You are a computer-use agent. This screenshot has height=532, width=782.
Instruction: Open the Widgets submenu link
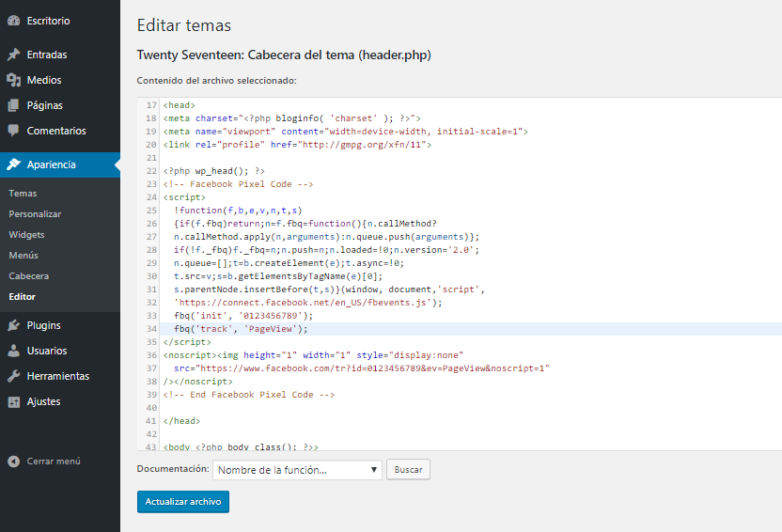pos(26,234)
